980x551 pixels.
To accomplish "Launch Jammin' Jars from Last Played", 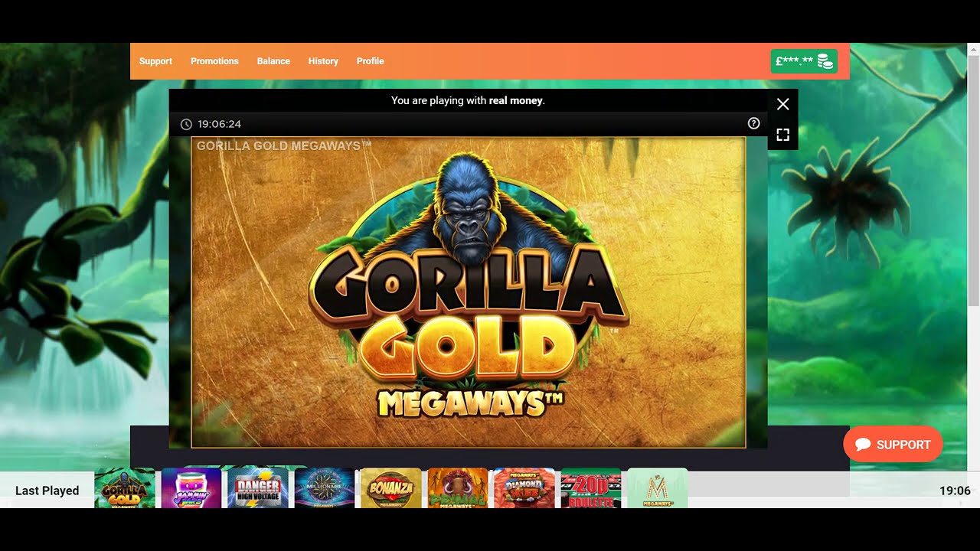I will pyautogui.click(x=191, y=488).
